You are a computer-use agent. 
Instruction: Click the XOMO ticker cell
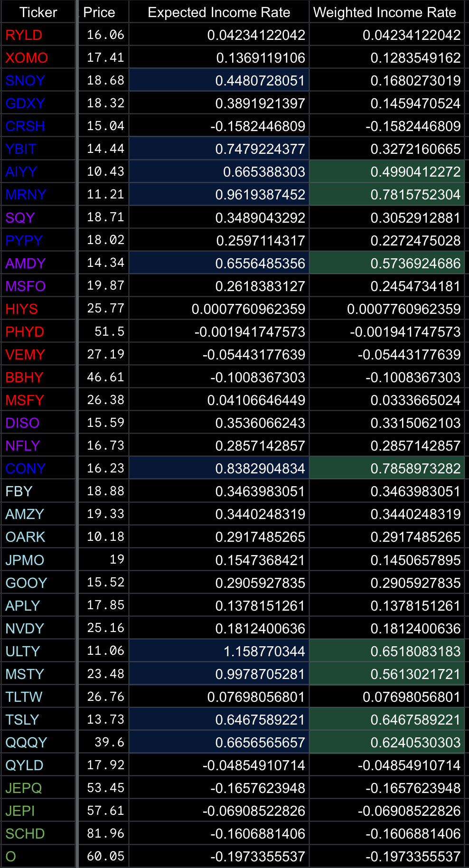(x=38, y=57)
